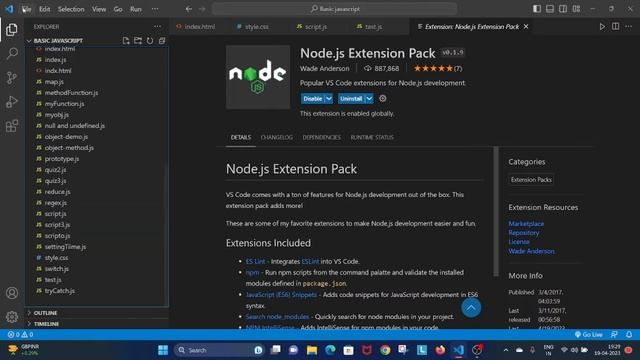Close the Node.js Extension Pack tab
Image resolution: width=640 pixels, height=360 pixels.
(526, 27)
